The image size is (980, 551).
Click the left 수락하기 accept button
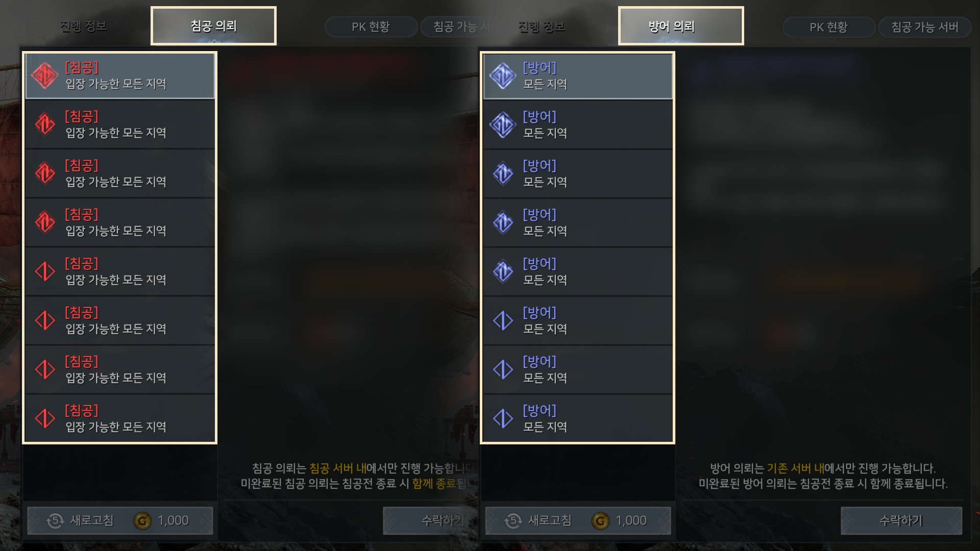coord(430,521)
